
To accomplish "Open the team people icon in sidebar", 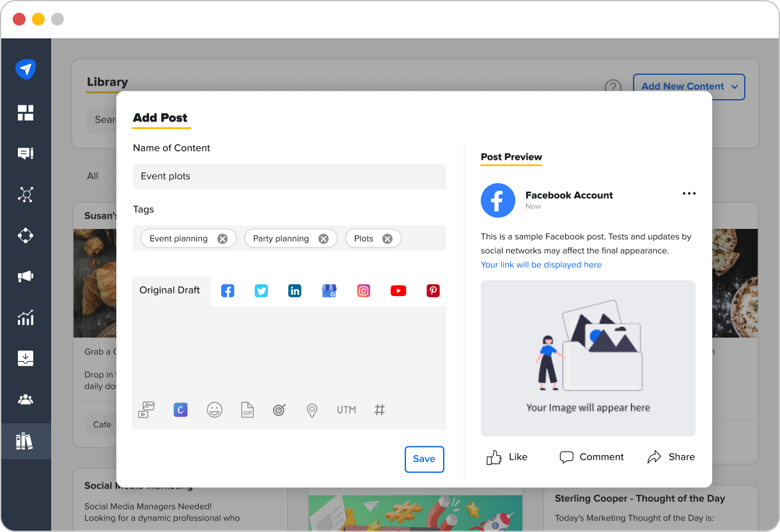I will coord(26,400).
